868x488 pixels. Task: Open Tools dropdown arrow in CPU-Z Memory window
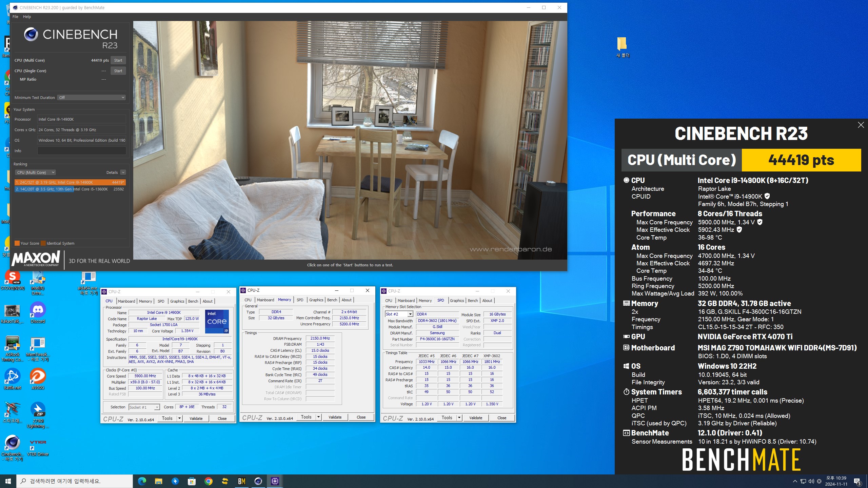318,417
